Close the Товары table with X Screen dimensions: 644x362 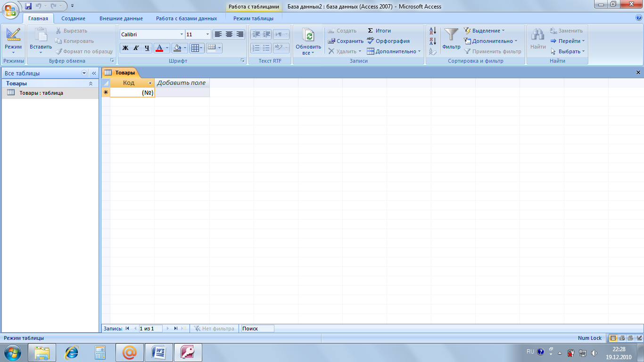tap(638, 73)
